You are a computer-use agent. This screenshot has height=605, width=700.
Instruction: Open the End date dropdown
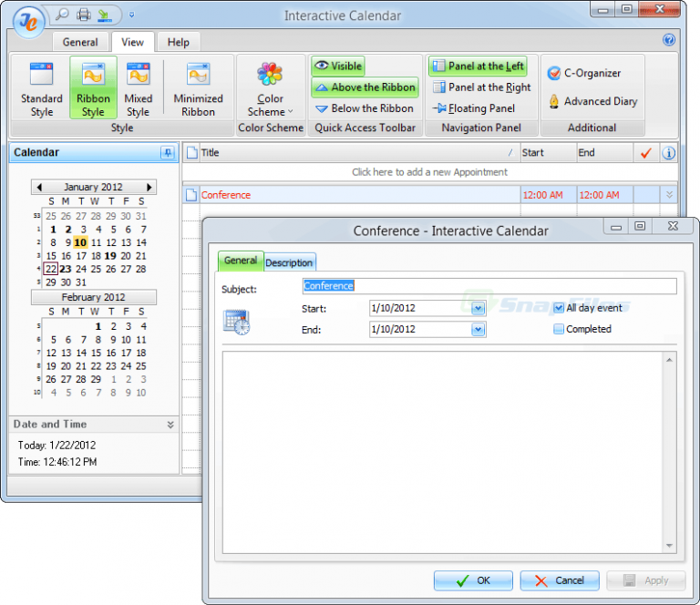click(x=479, y=330)
